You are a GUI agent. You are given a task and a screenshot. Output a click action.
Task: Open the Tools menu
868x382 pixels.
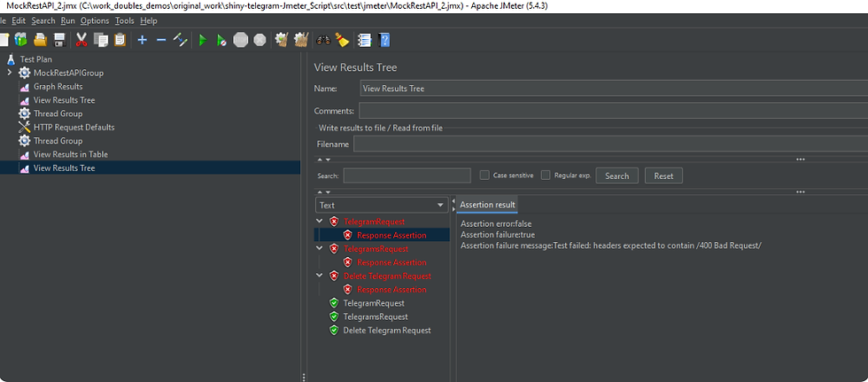point(125,21)
